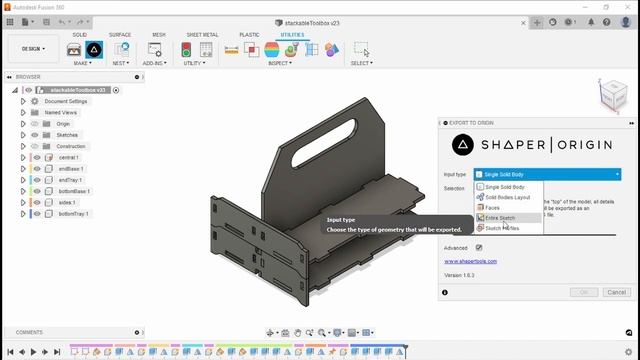
Task: Open the Utility dropdown menu
Action: [x=194, y=63]
